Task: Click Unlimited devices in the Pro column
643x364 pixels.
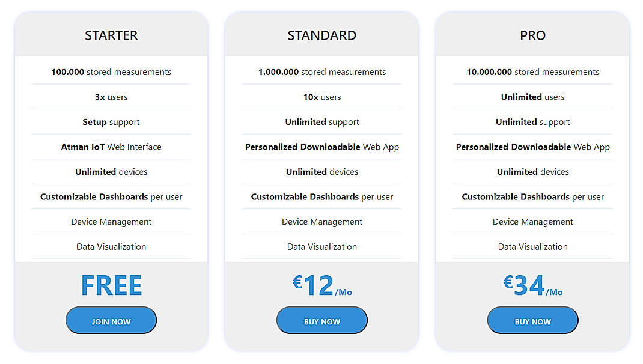Action: [532, 171]
